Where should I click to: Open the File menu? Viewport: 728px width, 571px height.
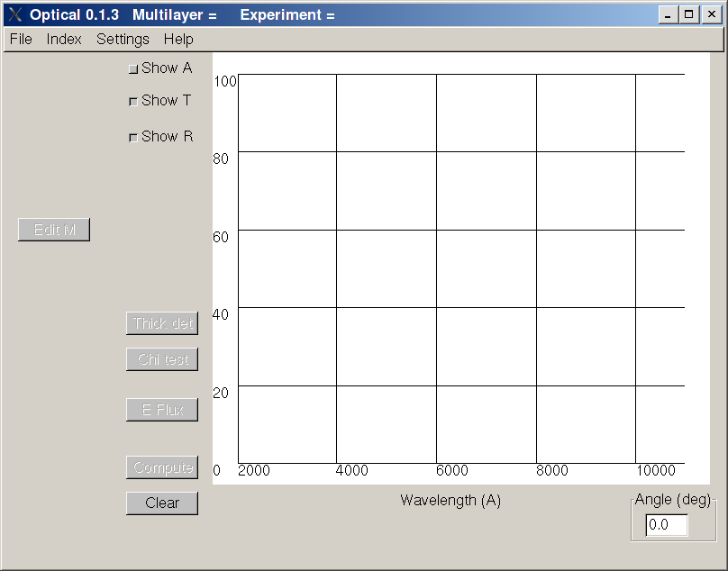[21, 39]
